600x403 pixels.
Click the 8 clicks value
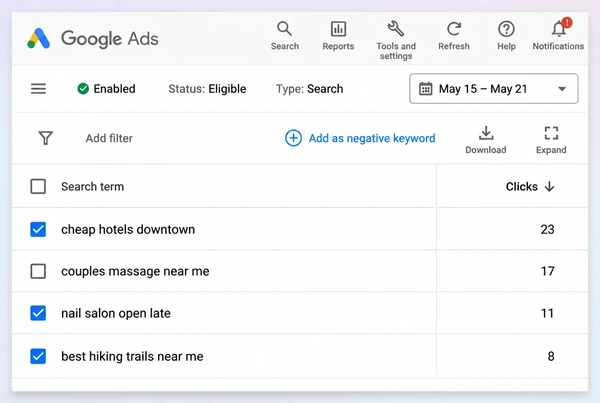[x=551, y=356]
